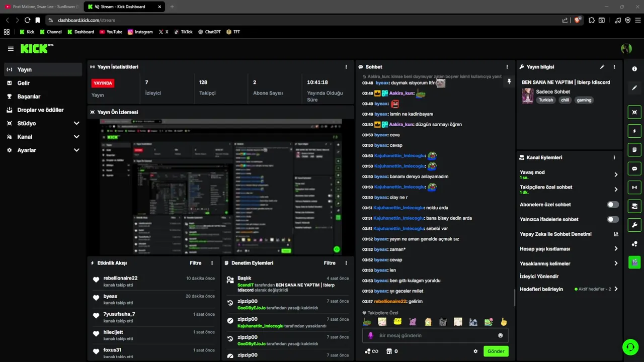Pick the pointing-up hand emote
644x362 pixels.
[504, 322]
